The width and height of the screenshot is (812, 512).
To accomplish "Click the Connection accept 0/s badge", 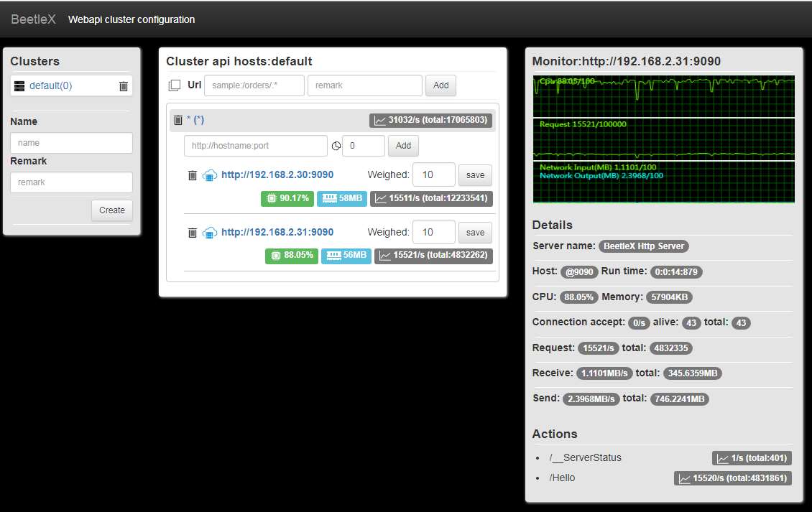I will pyautogui.click(x=639, y=323).
